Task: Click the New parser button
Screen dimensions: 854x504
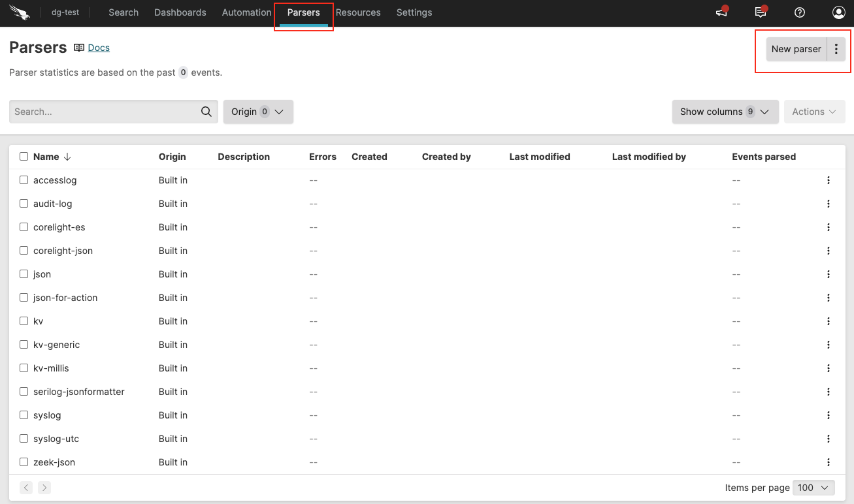Action: pos(796,48)
